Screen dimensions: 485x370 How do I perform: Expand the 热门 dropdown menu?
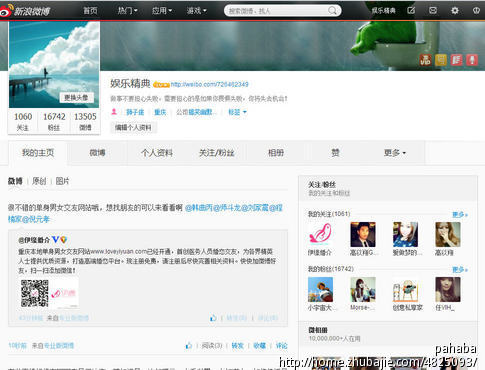[x=128, y=11]
